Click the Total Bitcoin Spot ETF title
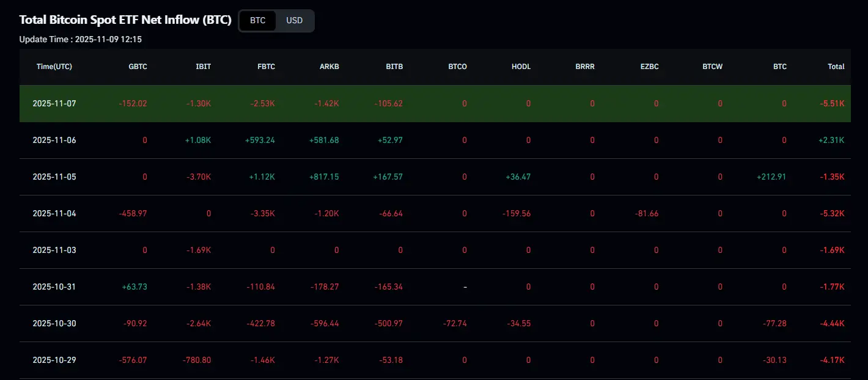 [125, 20]
